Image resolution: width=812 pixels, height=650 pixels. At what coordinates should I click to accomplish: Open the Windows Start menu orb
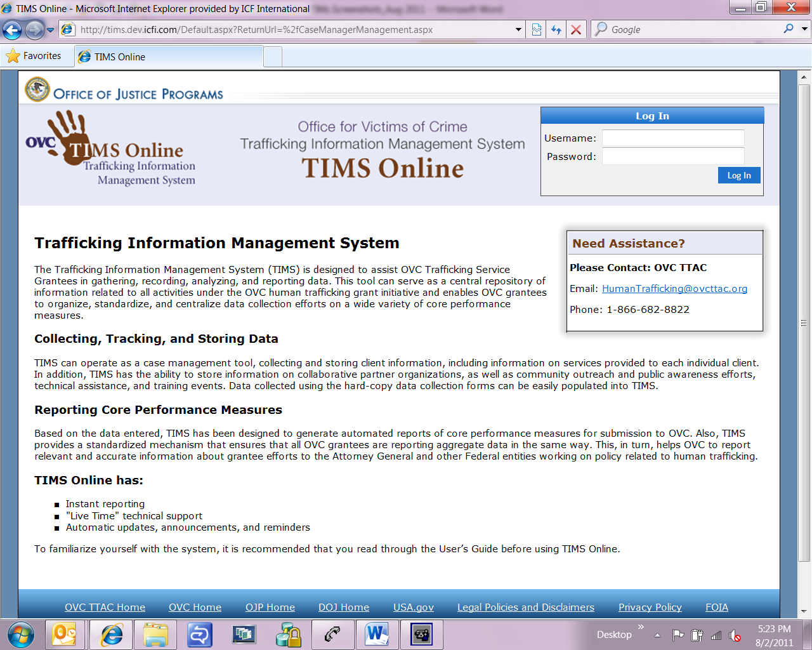(21, 635)
